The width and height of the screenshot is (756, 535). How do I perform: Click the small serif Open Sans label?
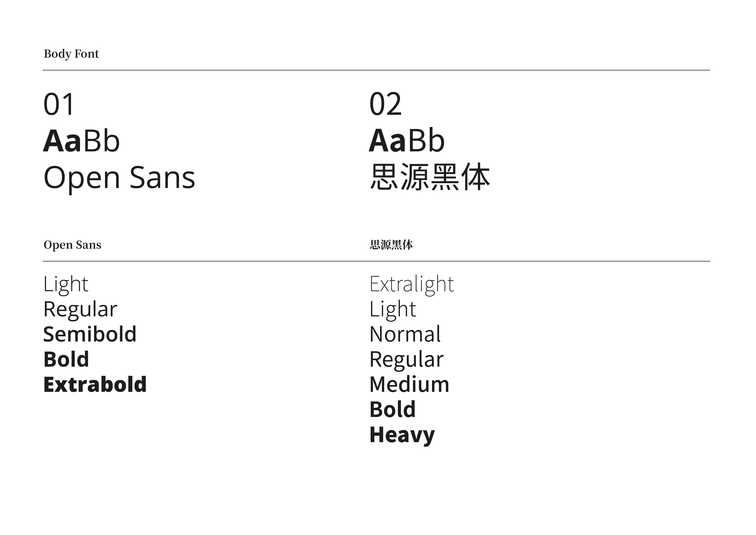click(x=72, y=245)
